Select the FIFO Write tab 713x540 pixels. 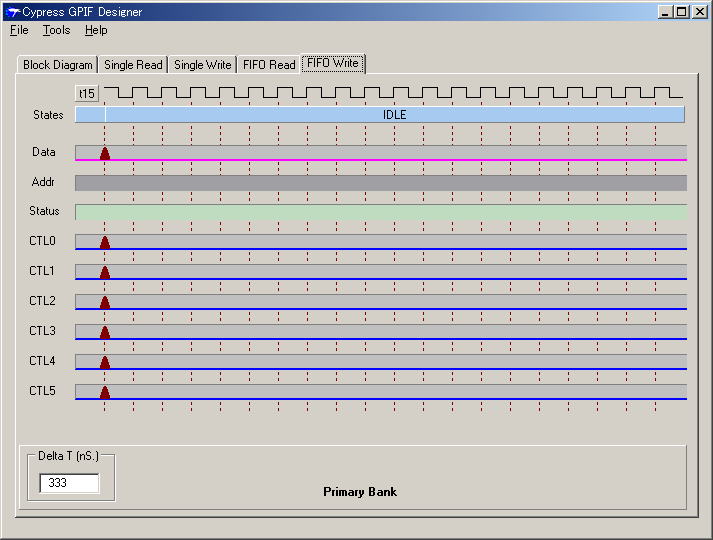333,63
